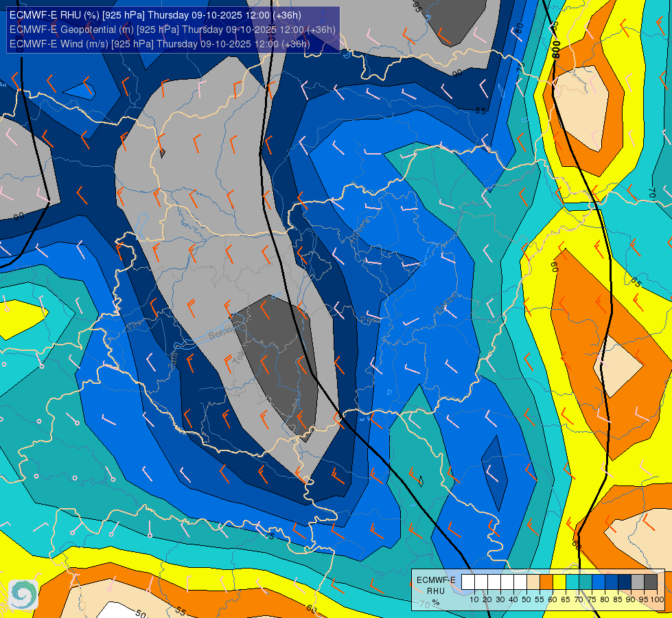Pick the light gray 90-95% legend swatch

point(638,582)
